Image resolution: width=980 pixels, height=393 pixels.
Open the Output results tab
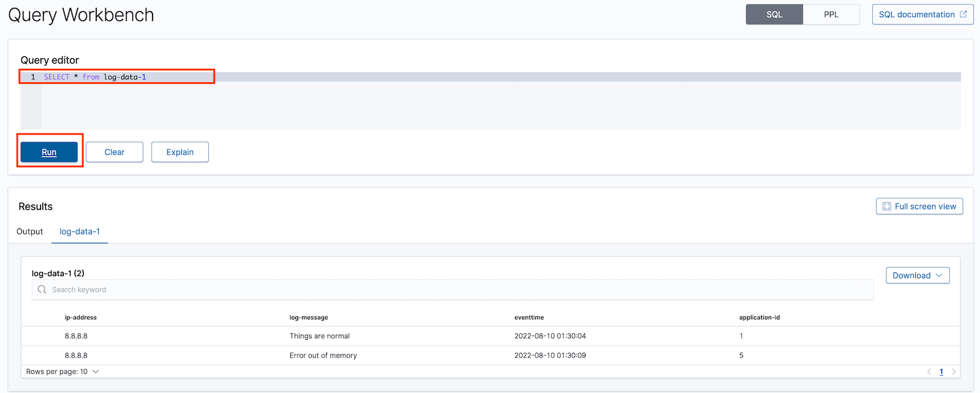29,231
